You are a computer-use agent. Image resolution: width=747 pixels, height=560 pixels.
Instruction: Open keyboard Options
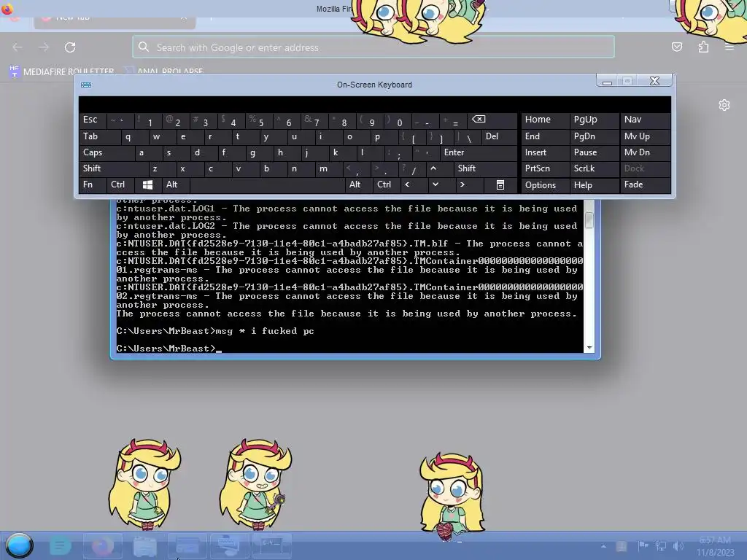click(545, 184)
